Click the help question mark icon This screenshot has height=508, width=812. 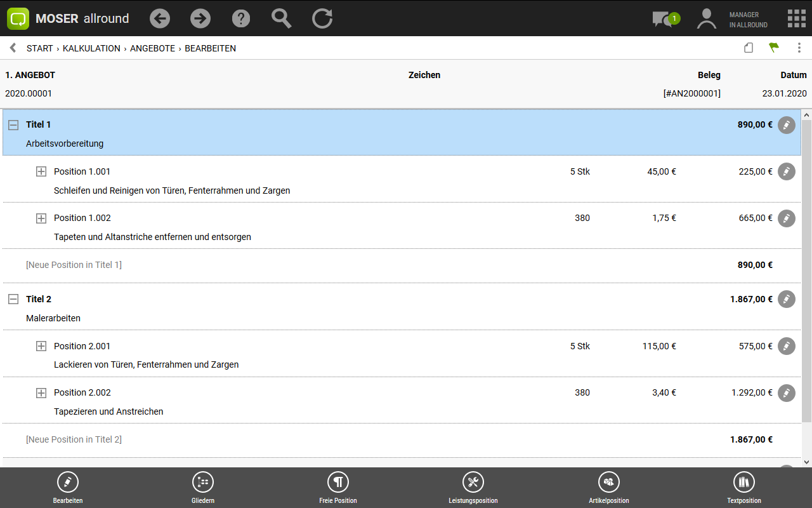click(241, 18)
